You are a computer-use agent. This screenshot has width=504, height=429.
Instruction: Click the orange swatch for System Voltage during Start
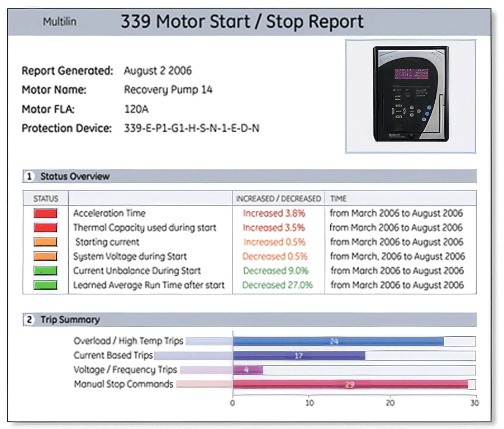(x=45, y=256)
